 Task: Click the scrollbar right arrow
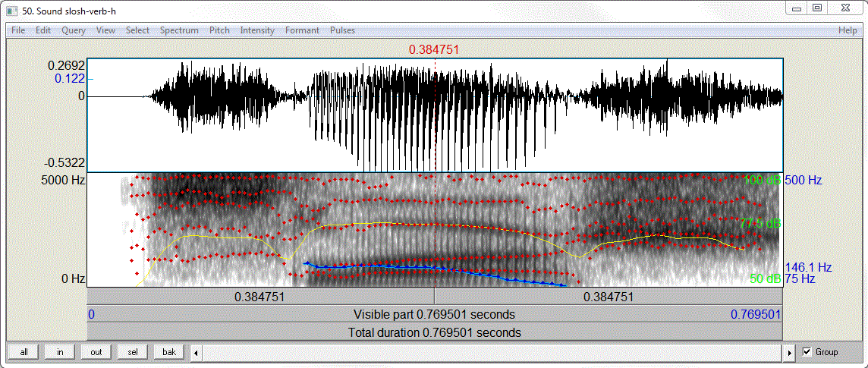pyautogui.click(x=790, y=352)
